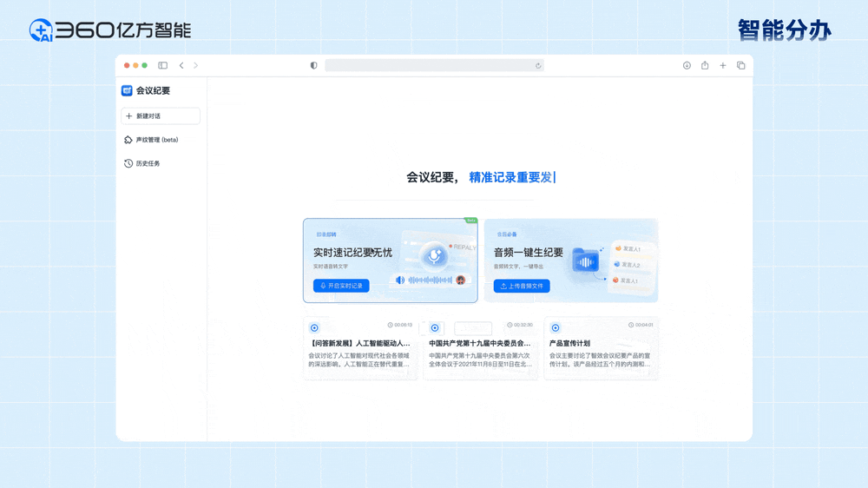Open the downloads icon in toolbar
This screenshot has width=868, height=488.
tap(687, 66)
